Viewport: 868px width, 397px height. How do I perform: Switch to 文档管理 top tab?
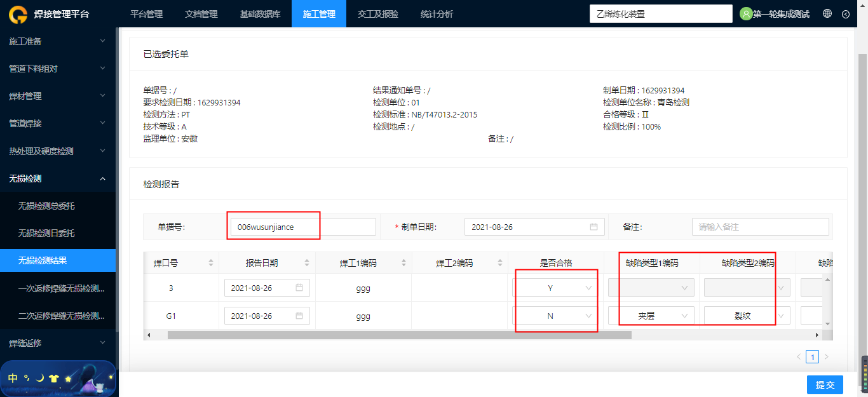pos(201,14)
